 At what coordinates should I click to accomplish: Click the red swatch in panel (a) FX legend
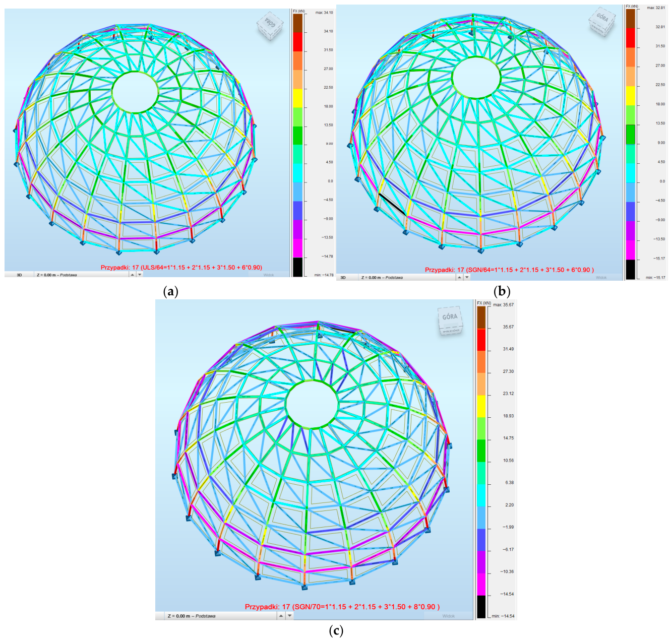(x=297, y=42)
